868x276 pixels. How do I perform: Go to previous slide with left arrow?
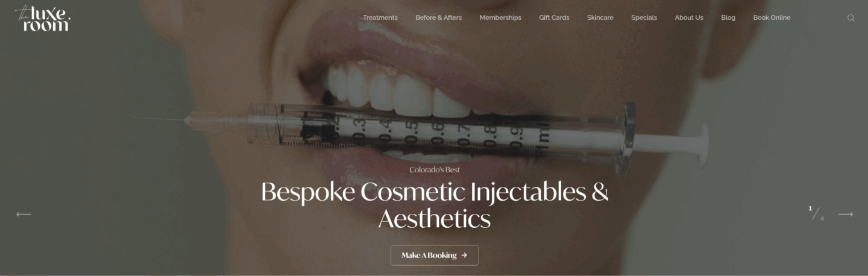click(23, 214)
